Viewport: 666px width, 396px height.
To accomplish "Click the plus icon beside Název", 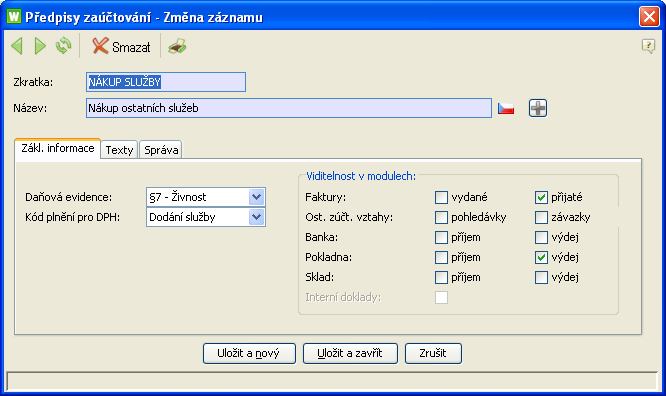I will click(x=538, y=108).
